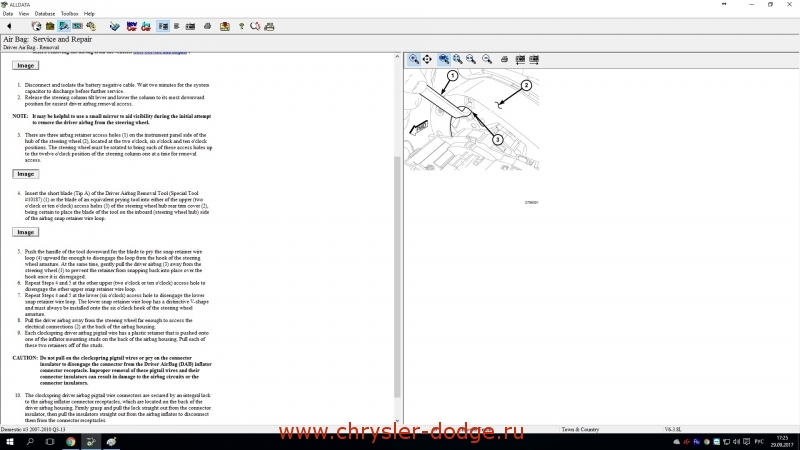Open Windows taskbar search
Image resolution: width=800 pixels, height=450 pixels.
30,442
